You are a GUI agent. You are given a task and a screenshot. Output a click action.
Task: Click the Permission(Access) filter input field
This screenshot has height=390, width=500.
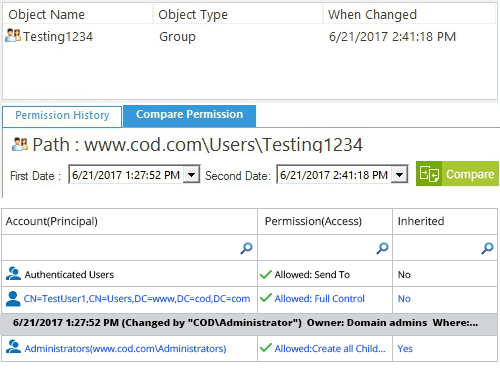[325, 248]
